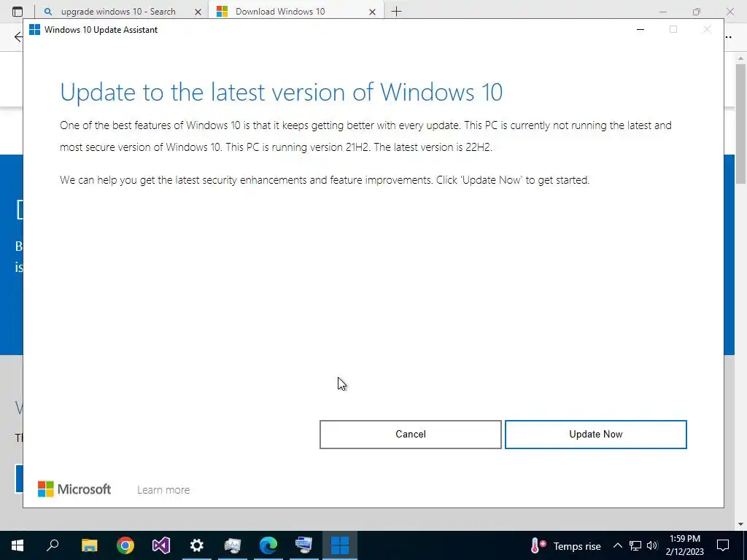
Task: Open the Learn more link
Action: click(x=163, y=490)
